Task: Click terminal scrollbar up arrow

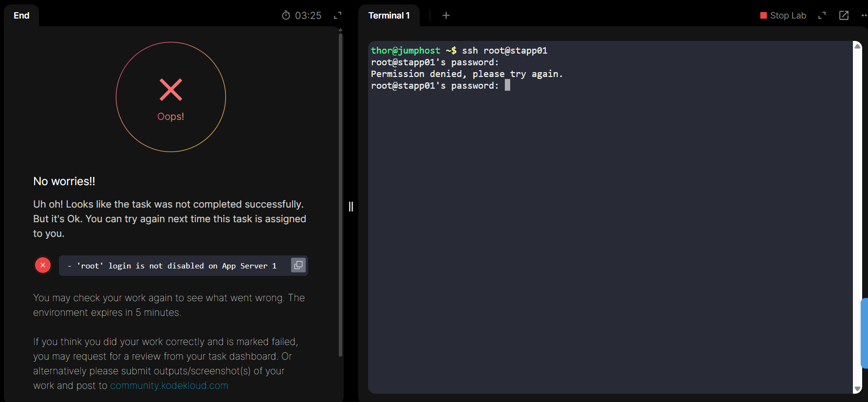Action: tap(858, 46)
